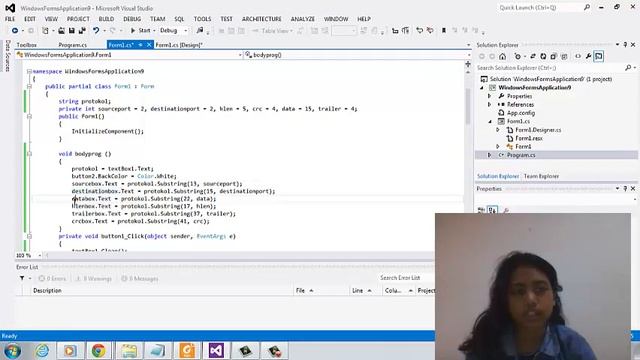Screen dimensions: 640x360
Task: Switch to the Form1.cs [Design] tab
Action: point(179,45)
